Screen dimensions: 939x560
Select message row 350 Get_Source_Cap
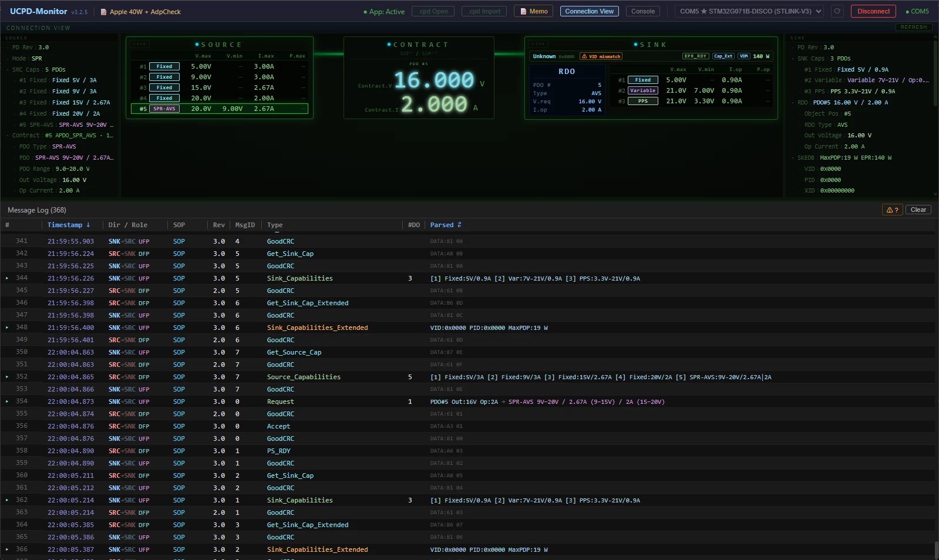[x=467, y=352]
